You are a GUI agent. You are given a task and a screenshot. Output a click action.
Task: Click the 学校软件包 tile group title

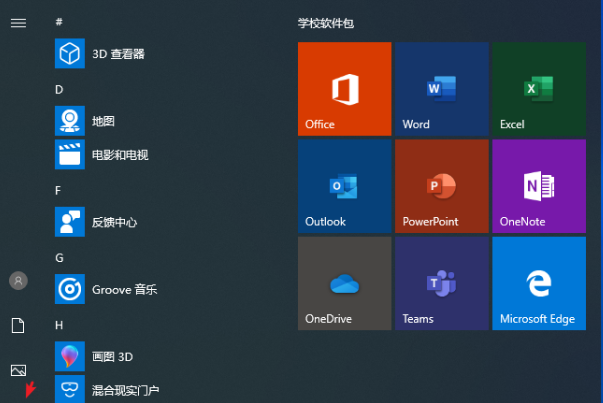(x=326, y=23)
